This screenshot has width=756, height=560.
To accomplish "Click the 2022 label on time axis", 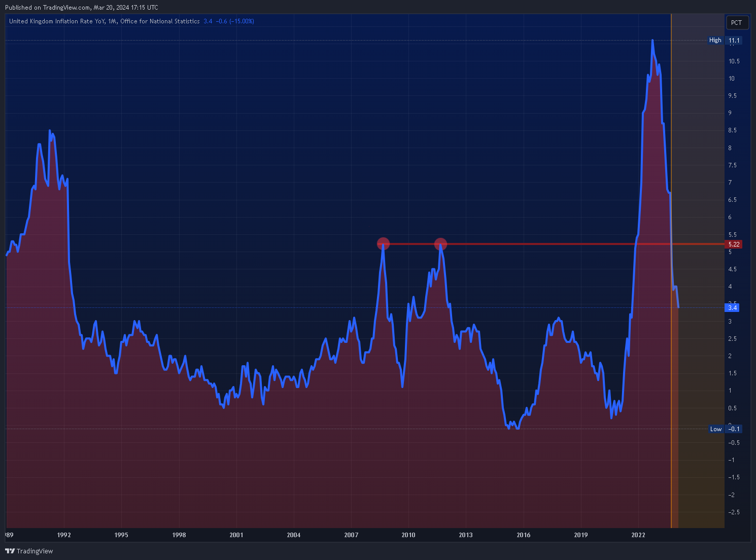I will [x=638, y=535].
